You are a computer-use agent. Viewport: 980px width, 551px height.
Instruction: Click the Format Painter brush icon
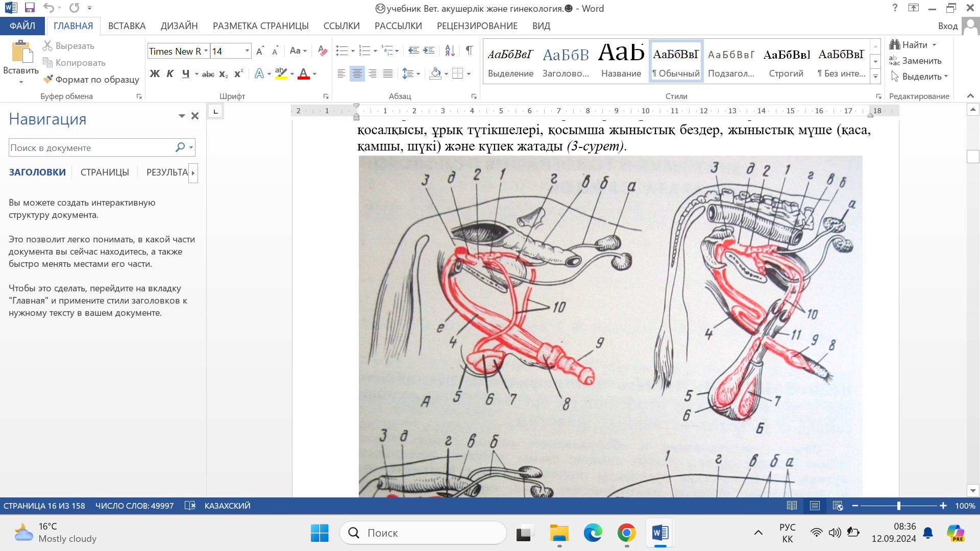pyautogui.click(x=48, y=79)
